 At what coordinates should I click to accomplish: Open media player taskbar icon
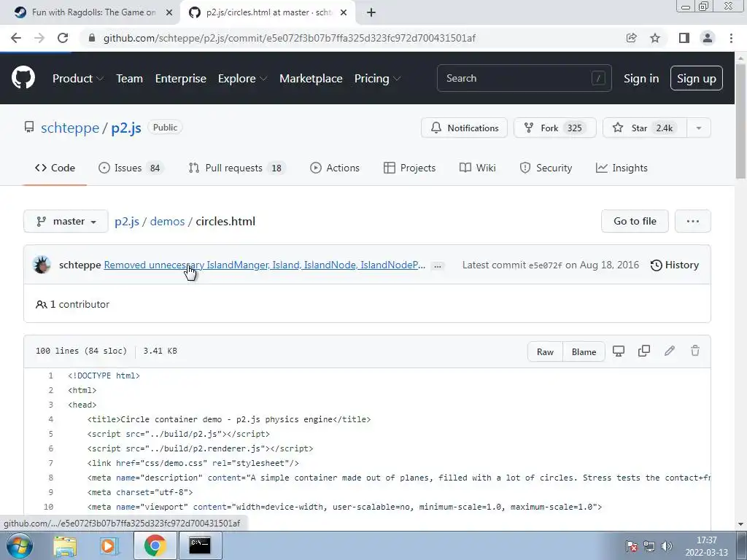(109, 545)
